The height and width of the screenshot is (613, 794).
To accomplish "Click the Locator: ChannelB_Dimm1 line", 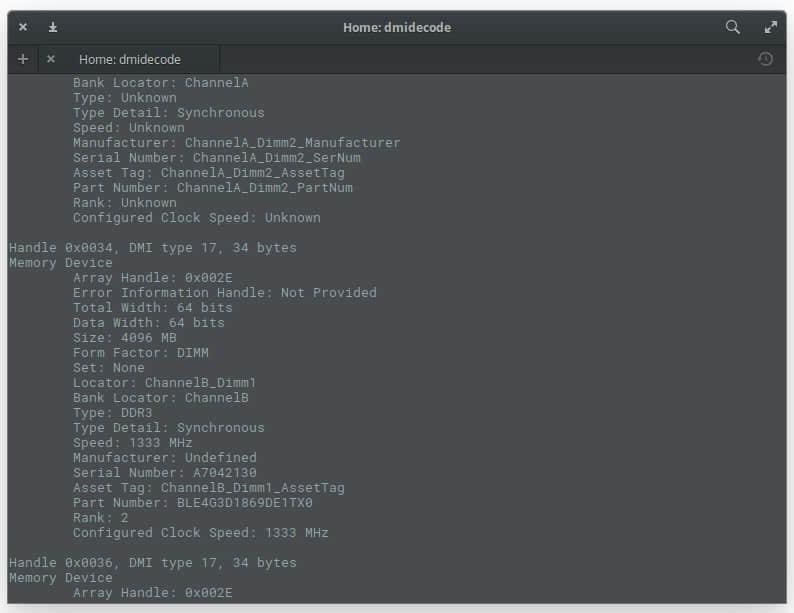I will 165,383.
